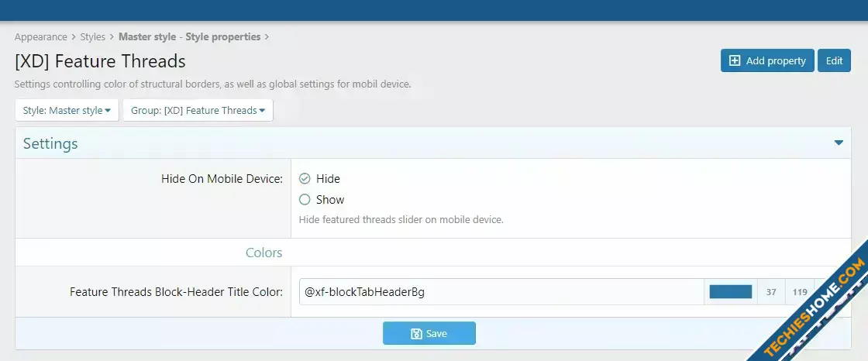The height and width of the screenshot is (361, 868).
Task: Click the Settings section heading
Action: [50, 143]
